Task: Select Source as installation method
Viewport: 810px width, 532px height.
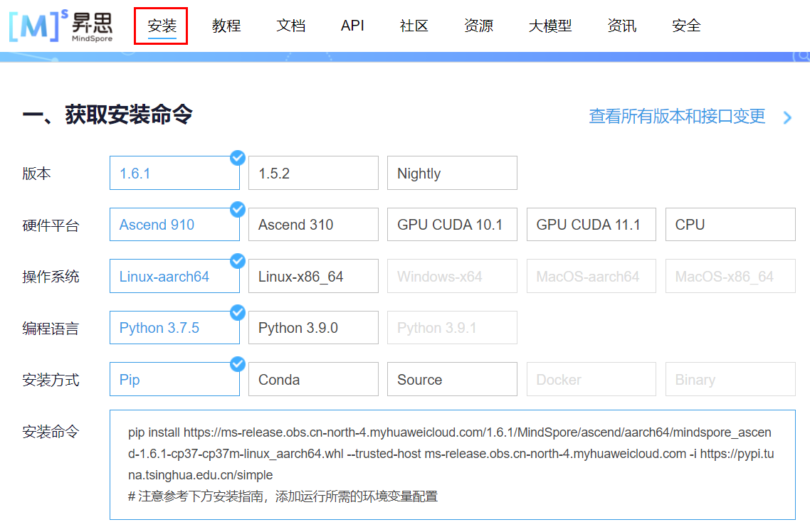Action: (452, 379)
